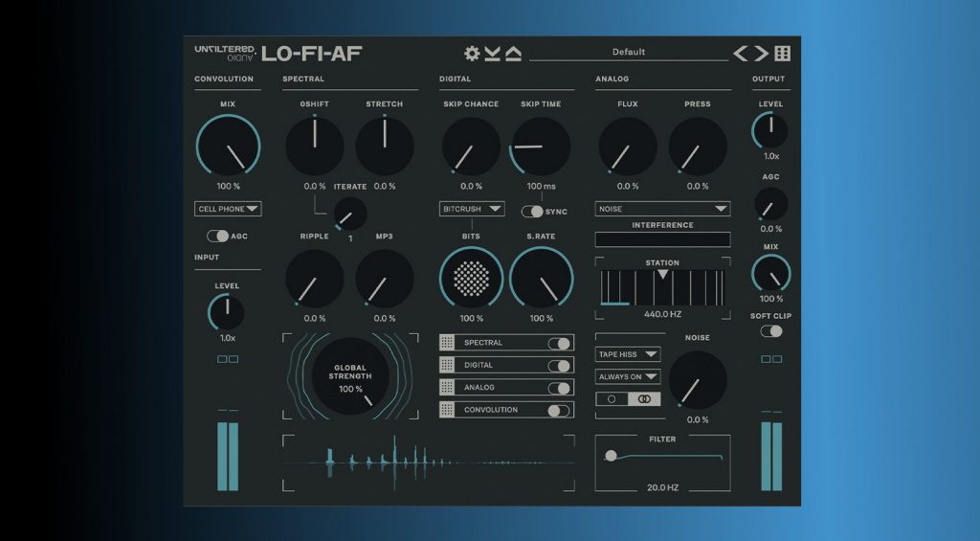The width and height of the screenshot is (980, 541).
Task: Click the Flux knob
Action: pos(628,147)
